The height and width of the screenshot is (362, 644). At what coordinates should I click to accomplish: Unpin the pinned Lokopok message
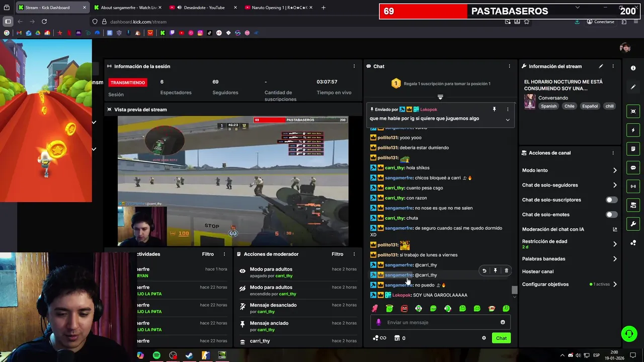pyautogui.click(x=494, y=109)
